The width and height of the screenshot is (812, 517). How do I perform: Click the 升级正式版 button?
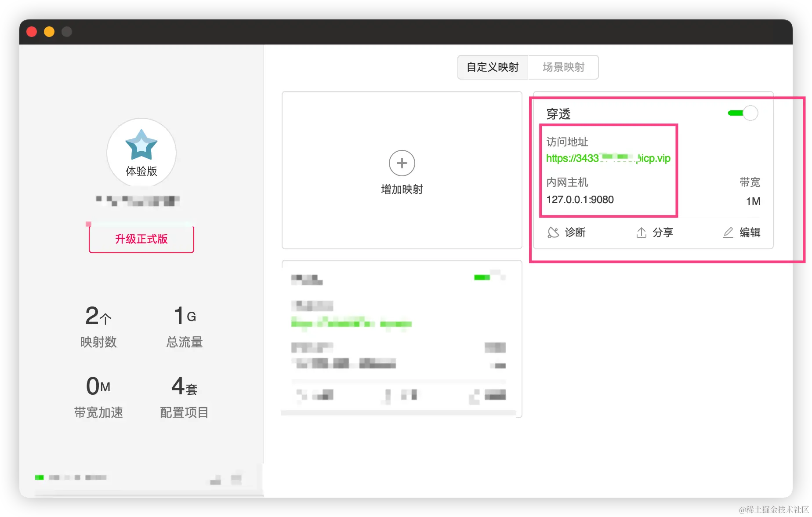(141, 240)
